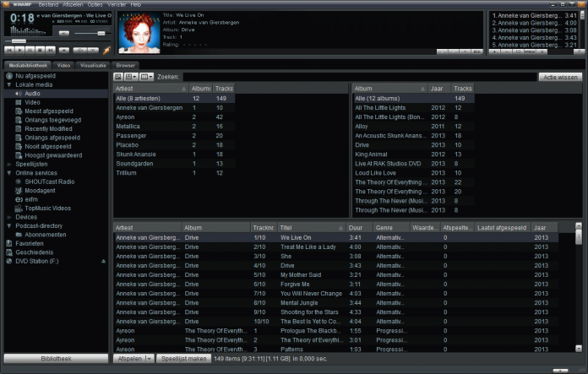Open Nooit afgespeeld smart view
The height and width of the screenshot is (374, 588).
click(48, 147)
